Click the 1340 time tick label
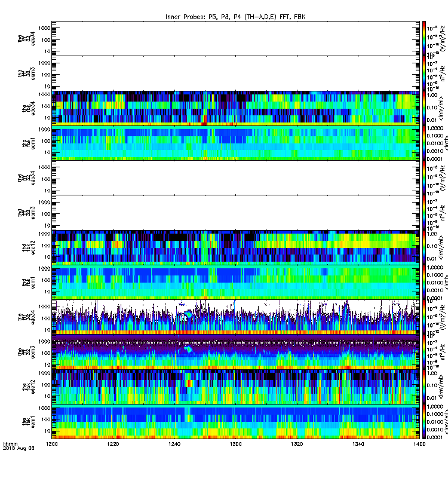 [358, 444]
